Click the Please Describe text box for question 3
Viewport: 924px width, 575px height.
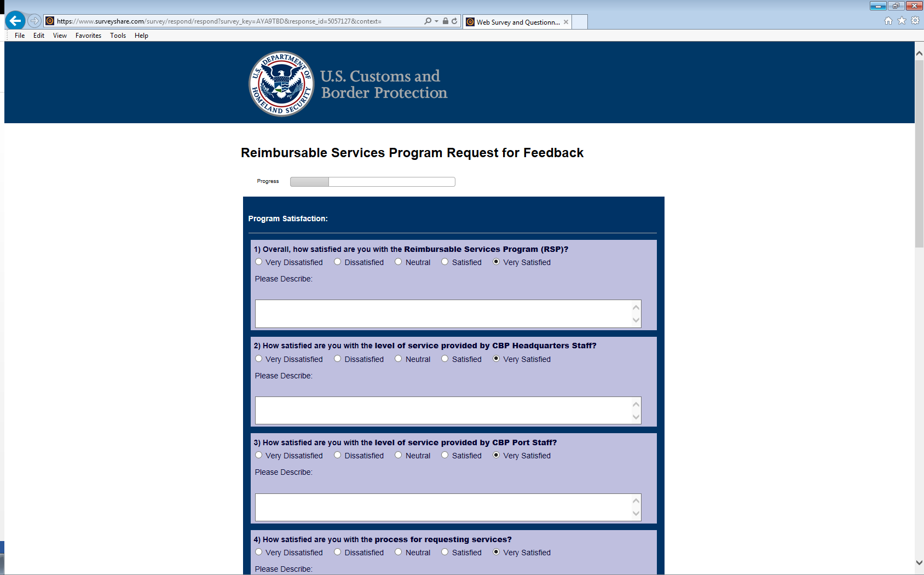point(443,507)
